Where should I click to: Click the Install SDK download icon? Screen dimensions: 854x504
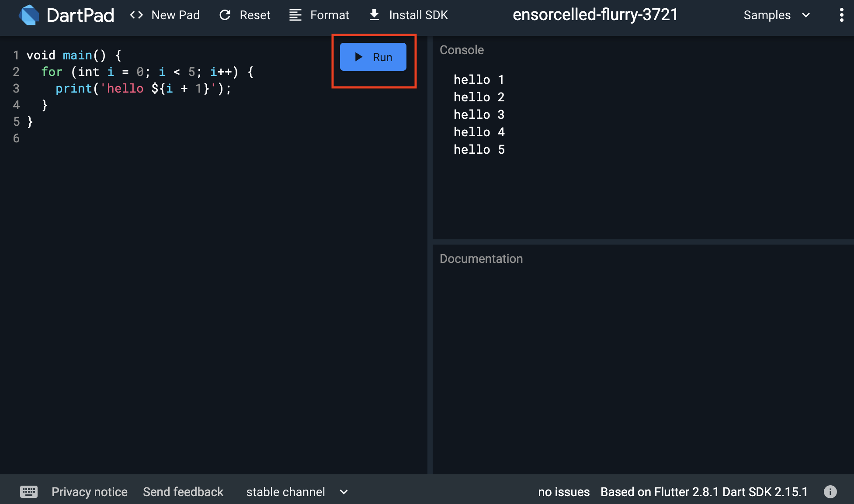click(x=374, y=15)
